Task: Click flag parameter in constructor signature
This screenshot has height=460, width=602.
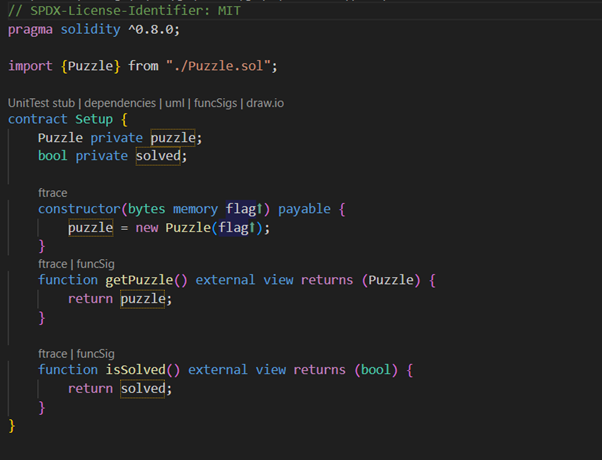Action: [x=241, y=209]
